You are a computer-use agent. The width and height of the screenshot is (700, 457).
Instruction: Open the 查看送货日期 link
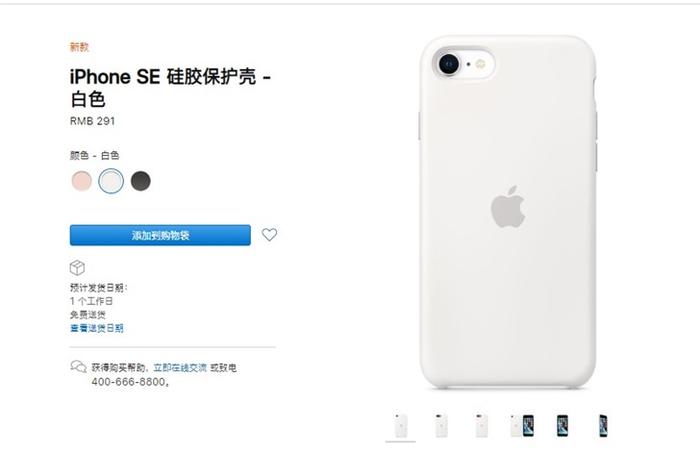(x=97, y=328)
